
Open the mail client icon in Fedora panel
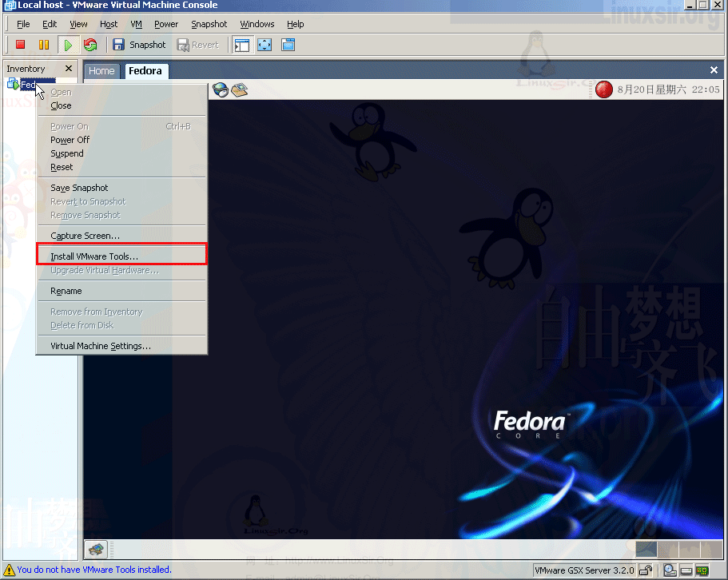(x=240, y=89)
